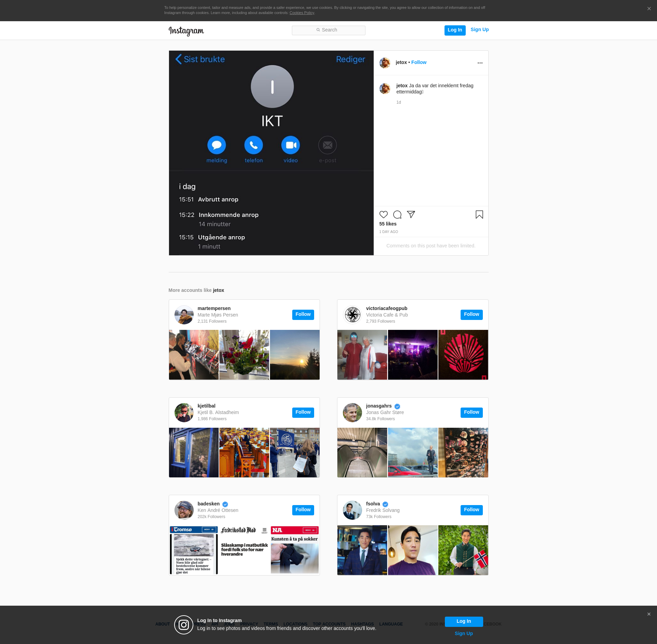
Task: Open fsolva profile avatar
Action: tap(352, 510)
